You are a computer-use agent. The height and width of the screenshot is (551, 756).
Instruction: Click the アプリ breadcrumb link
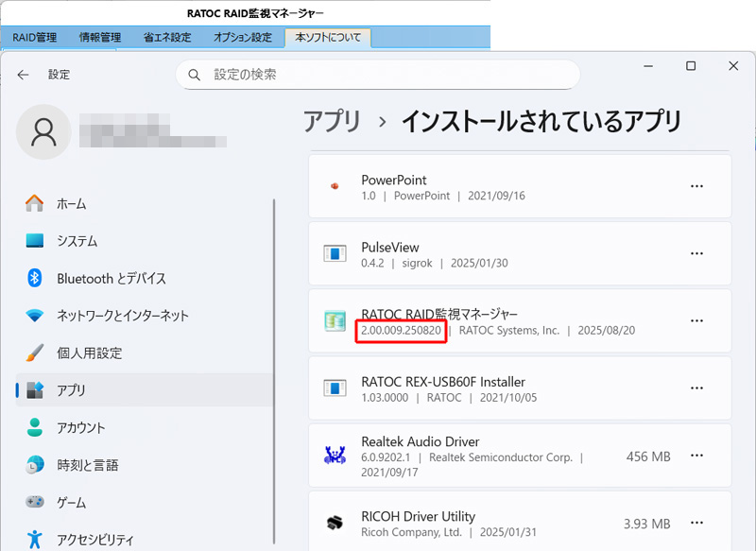pos(333,121)
